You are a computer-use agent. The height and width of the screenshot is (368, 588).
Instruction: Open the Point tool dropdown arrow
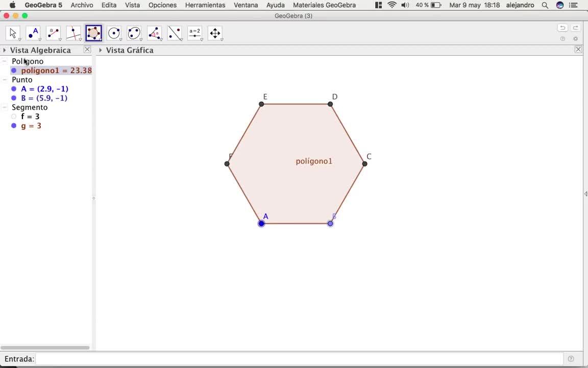click(x=40, y=39)
